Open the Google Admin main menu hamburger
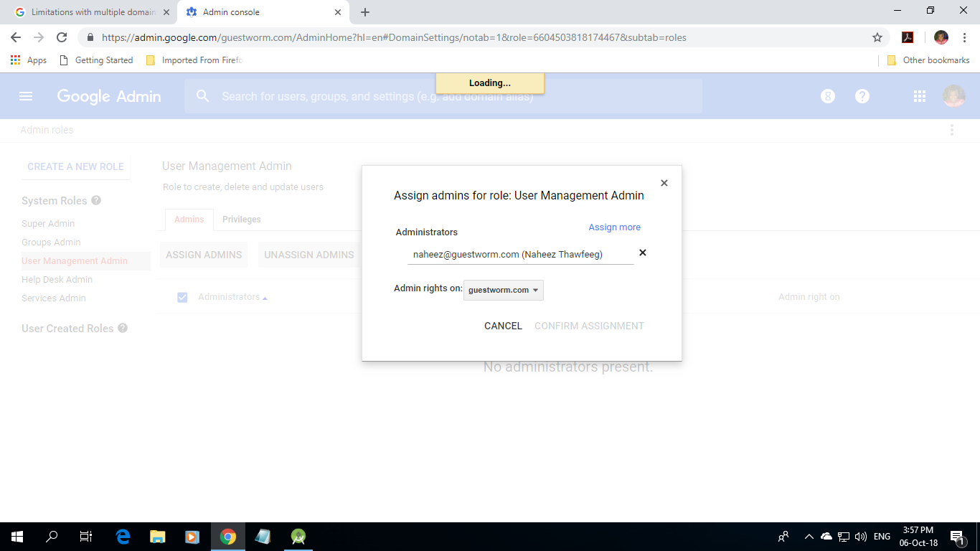Image resolution: width=980 pixels, height=551 pixels. tap(26, 96)
